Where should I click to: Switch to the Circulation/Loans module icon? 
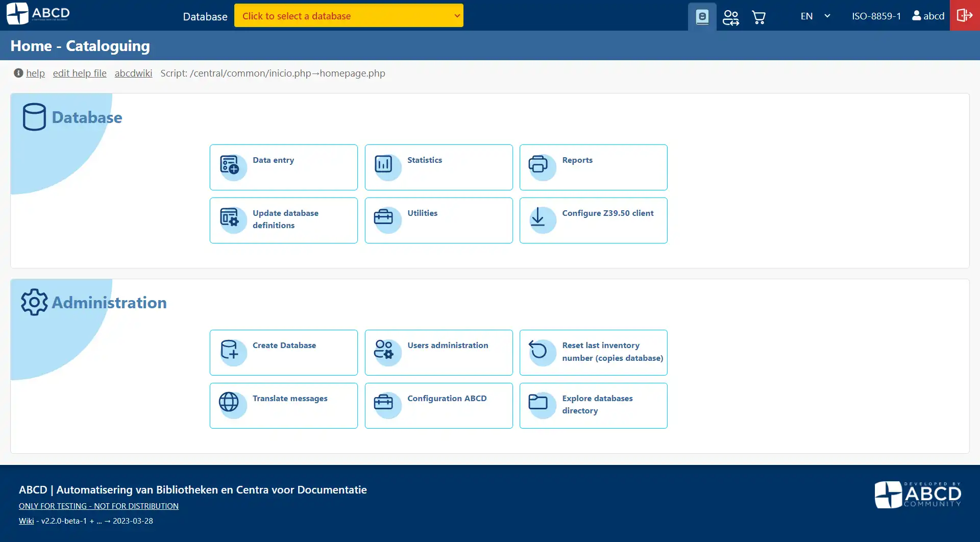tap(730, 17)
